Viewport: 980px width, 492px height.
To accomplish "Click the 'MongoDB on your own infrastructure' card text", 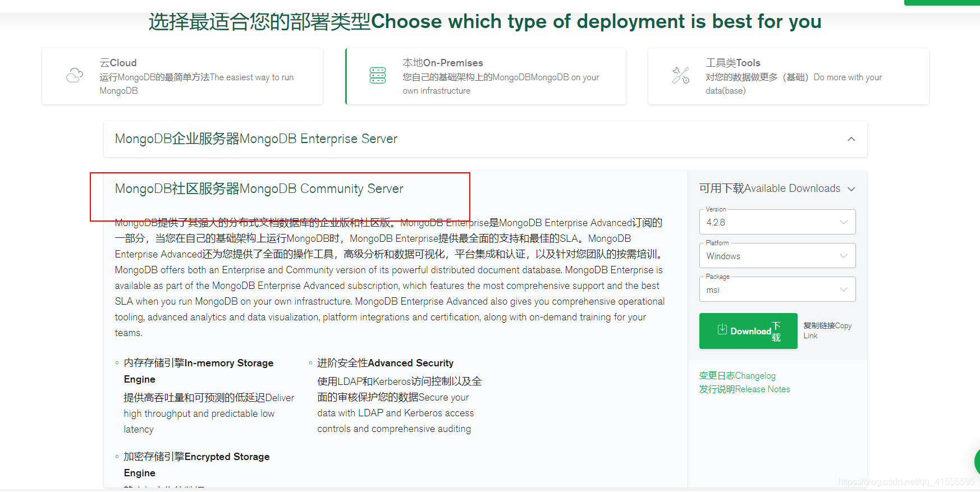I will click(x=501, y=84).
